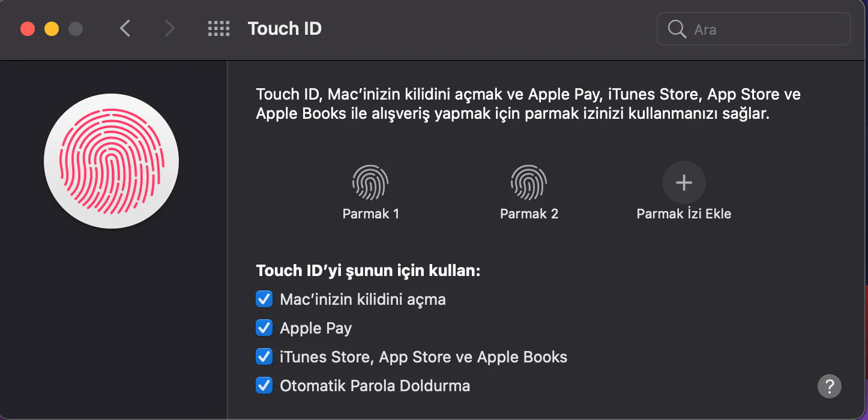Disable Mac'inizin kilidini açma checkbox

click(x=264, y=299)
